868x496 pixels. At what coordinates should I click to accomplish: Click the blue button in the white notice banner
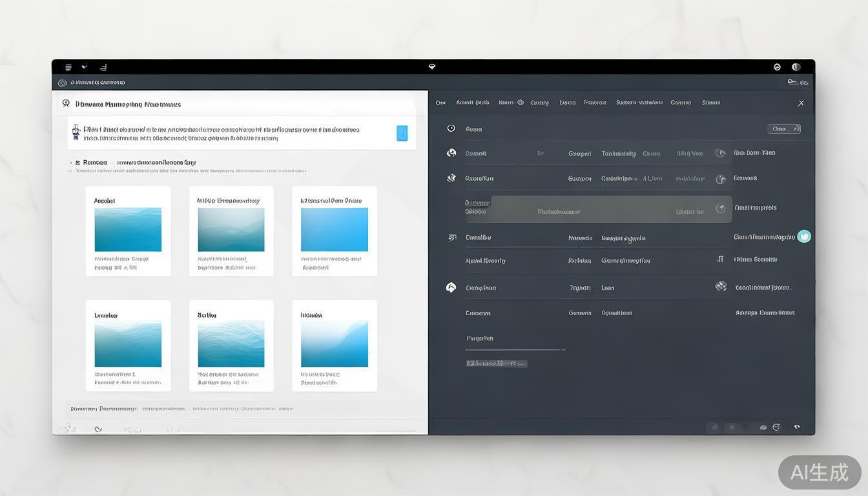tap(402, 133)
